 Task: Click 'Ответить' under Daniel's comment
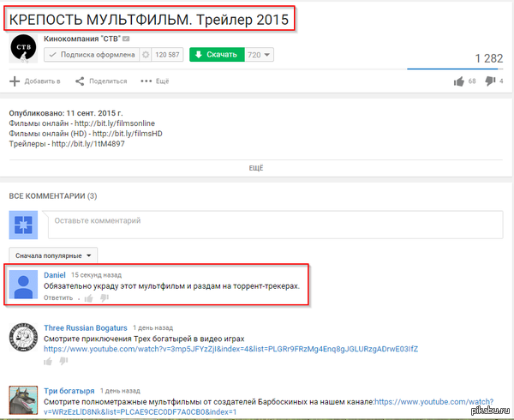click(x=58, y=298)
